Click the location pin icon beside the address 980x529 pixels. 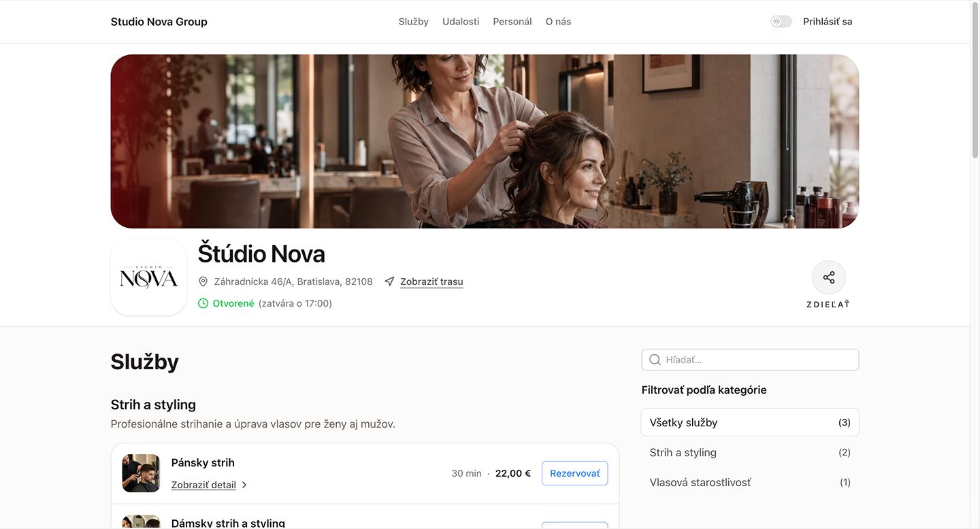pos(203,281)
